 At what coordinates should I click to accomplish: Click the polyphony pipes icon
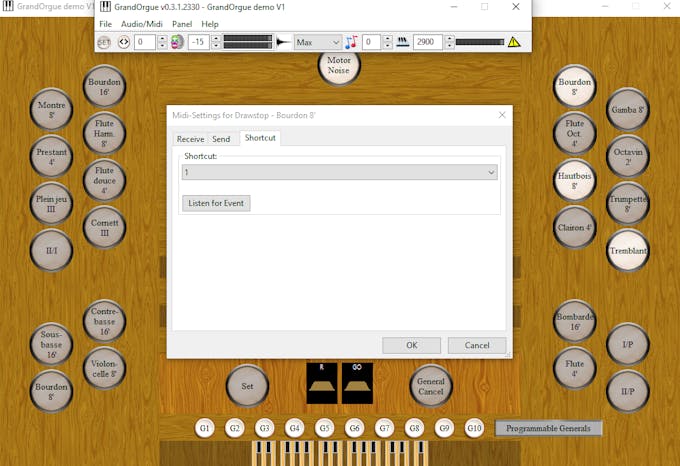tap(403, 42)
